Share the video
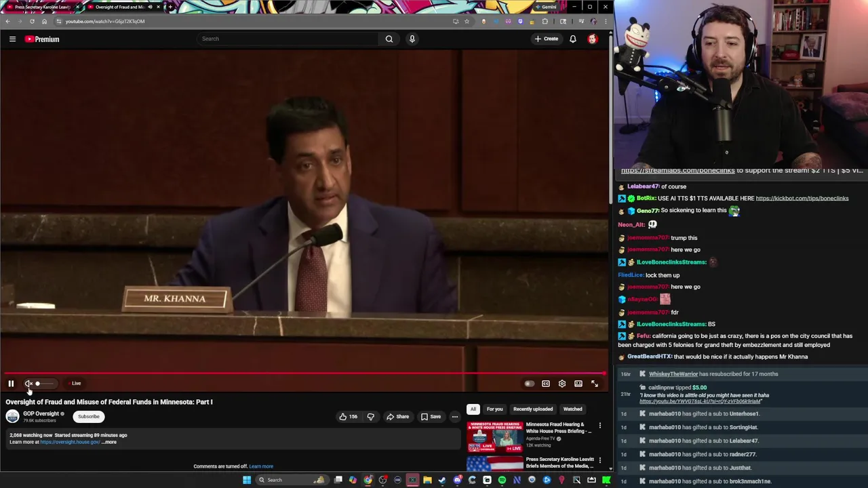The height and width of the screenshot is (488, 868). (397, 416)
